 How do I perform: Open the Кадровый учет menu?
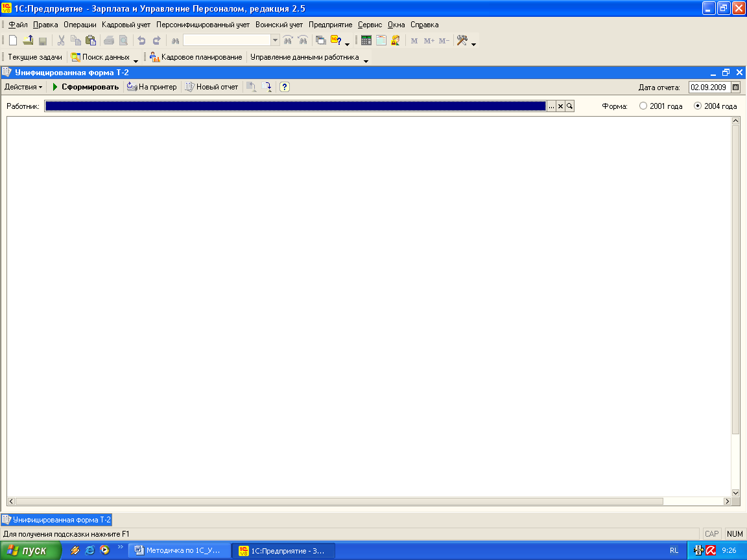126,25
